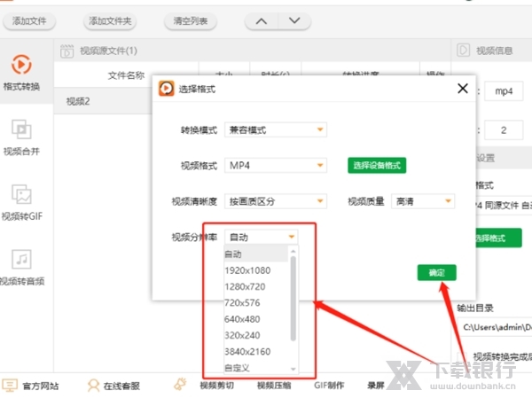The width and height of the screenshot is (532, 398).
Task: Open 录屏 in bottom bar
Action: pos(376,386)
